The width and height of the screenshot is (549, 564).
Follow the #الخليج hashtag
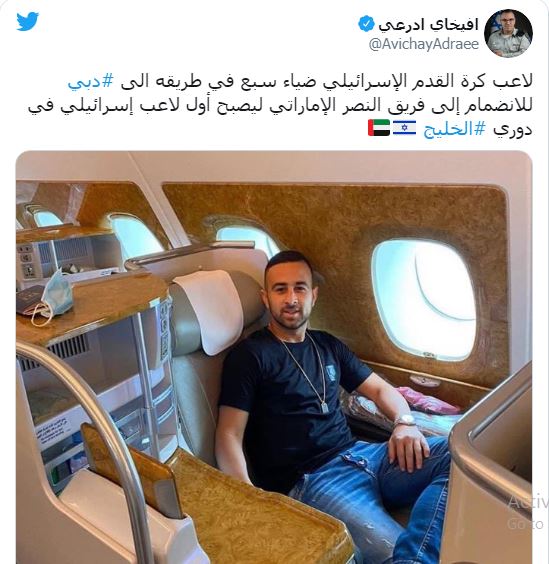click(x=454, y=128)
